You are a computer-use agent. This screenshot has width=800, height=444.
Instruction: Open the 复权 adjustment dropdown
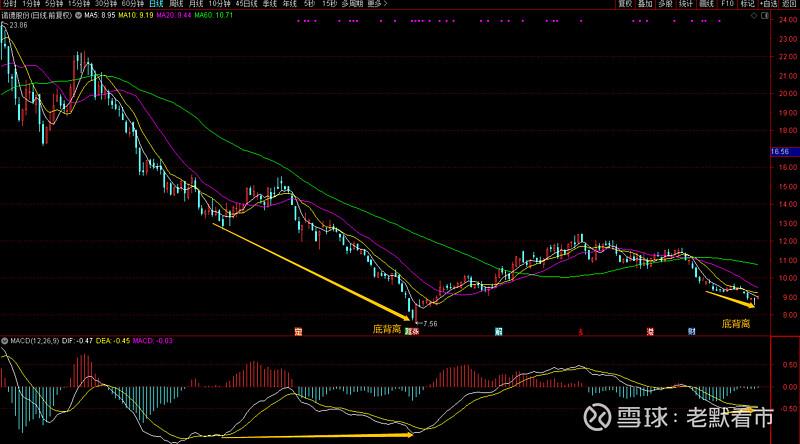pyautogui.click(x=626, y=5)
